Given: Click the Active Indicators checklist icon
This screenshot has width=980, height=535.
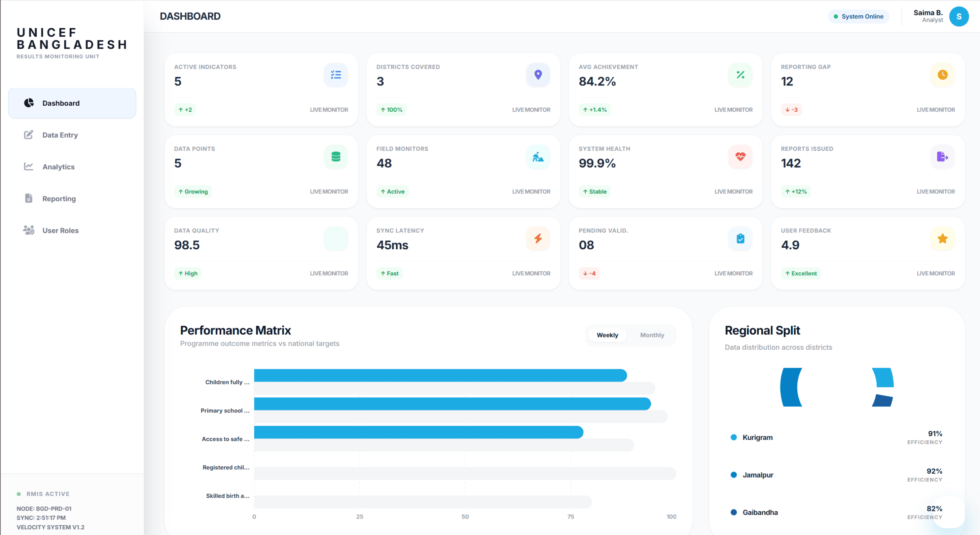Looking at the screenshot, I should [x=335, y=75].
